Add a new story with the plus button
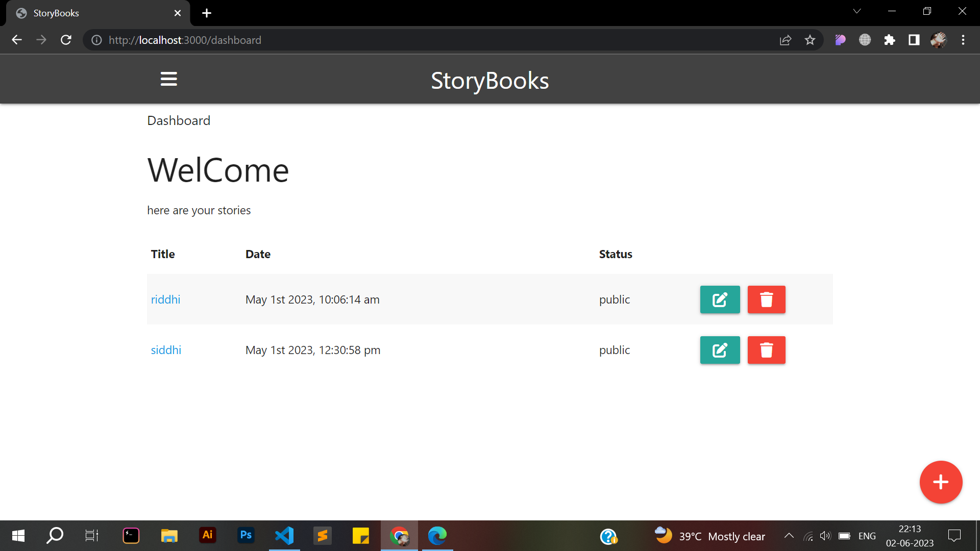 [941, 482]
